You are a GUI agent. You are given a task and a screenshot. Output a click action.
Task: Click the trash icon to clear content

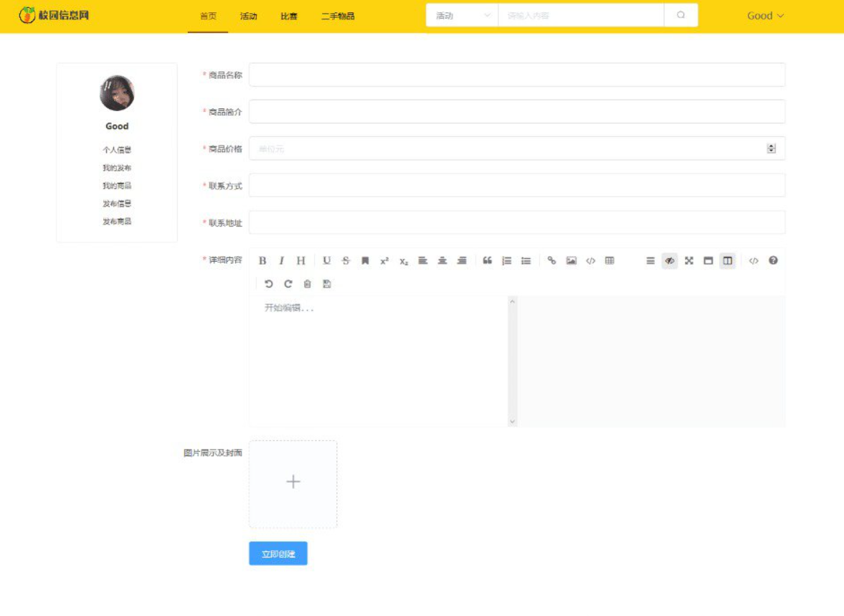tap(308, 284)
